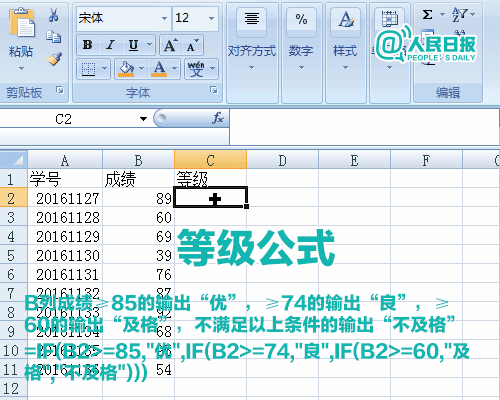Click the Cut scissors icon
The image size is (500, 400).
[53, 15]
